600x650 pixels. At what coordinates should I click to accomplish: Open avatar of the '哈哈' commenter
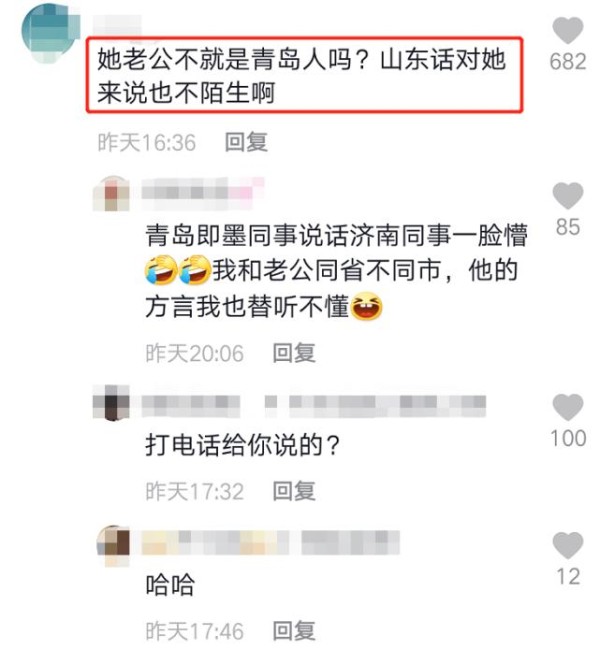pyautogui.click(x=113, y=544)
